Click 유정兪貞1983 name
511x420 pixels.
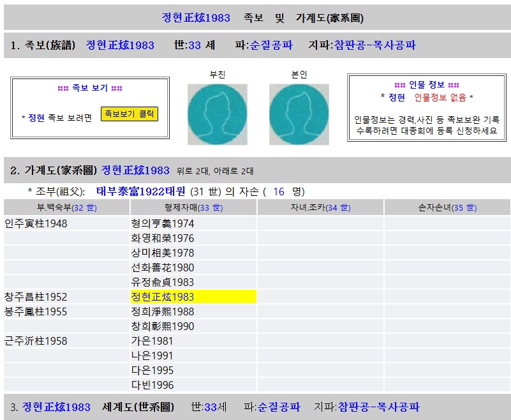[x=162, y=282]
